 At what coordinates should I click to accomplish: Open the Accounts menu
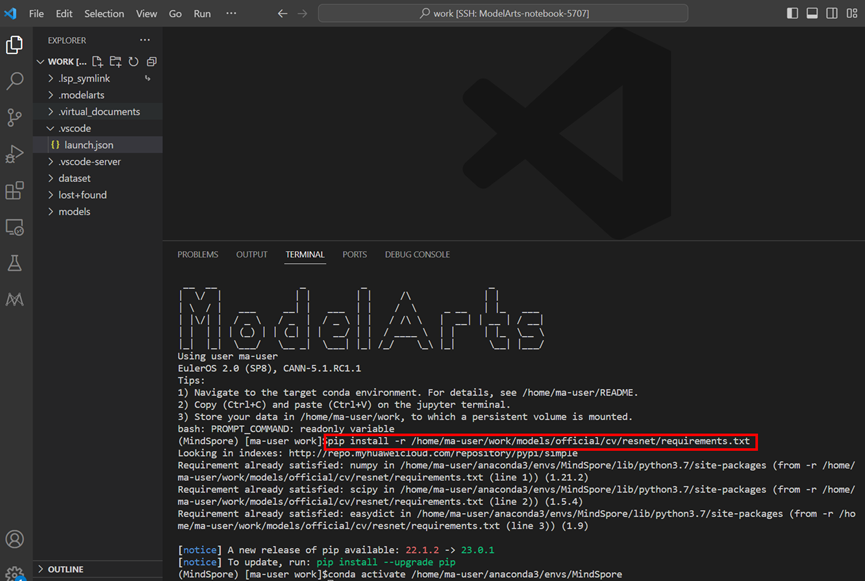(14, 539)
